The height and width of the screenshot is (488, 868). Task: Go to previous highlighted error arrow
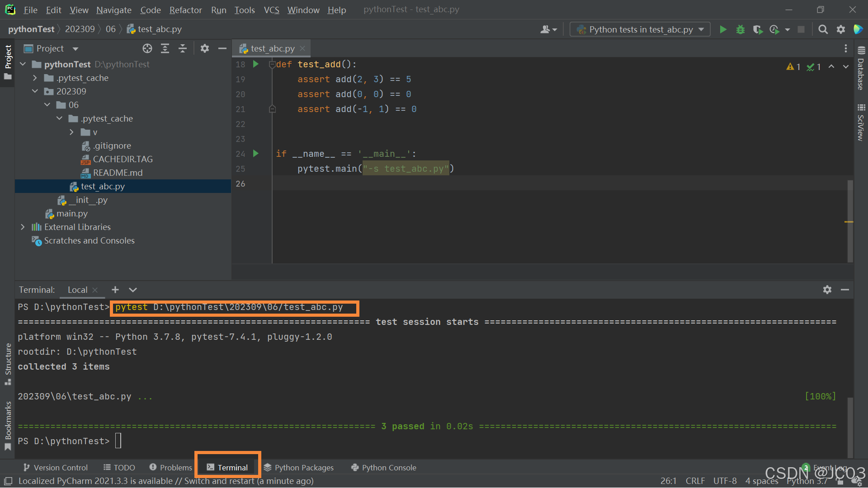[x=831, y=66]
